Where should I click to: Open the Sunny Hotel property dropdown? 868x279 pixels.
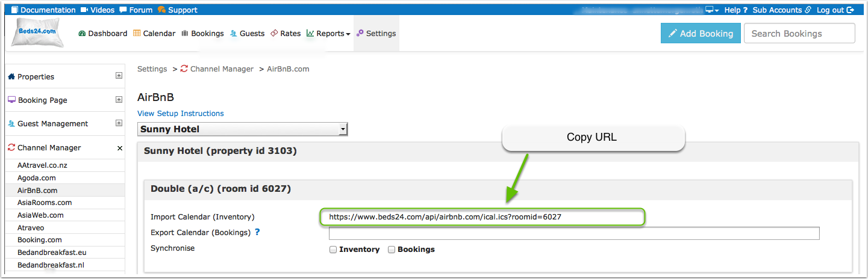point(243,129)
